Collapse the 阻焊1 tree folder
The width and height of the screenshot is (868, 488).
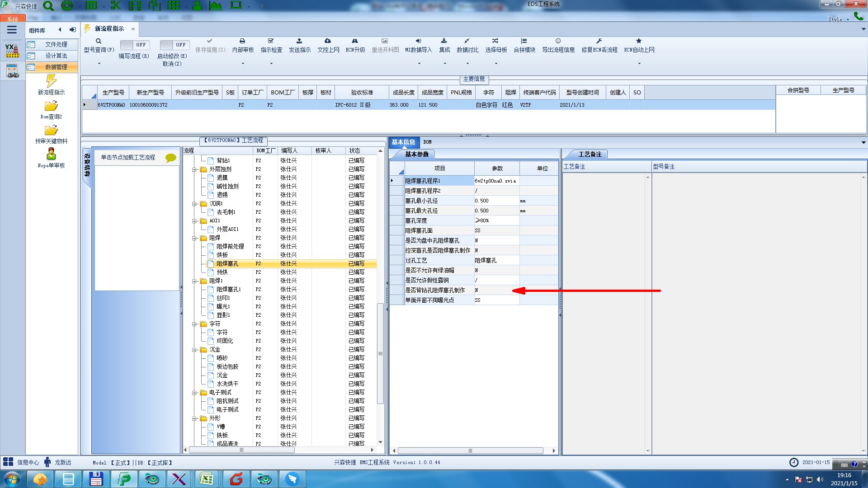pos(194,281)
